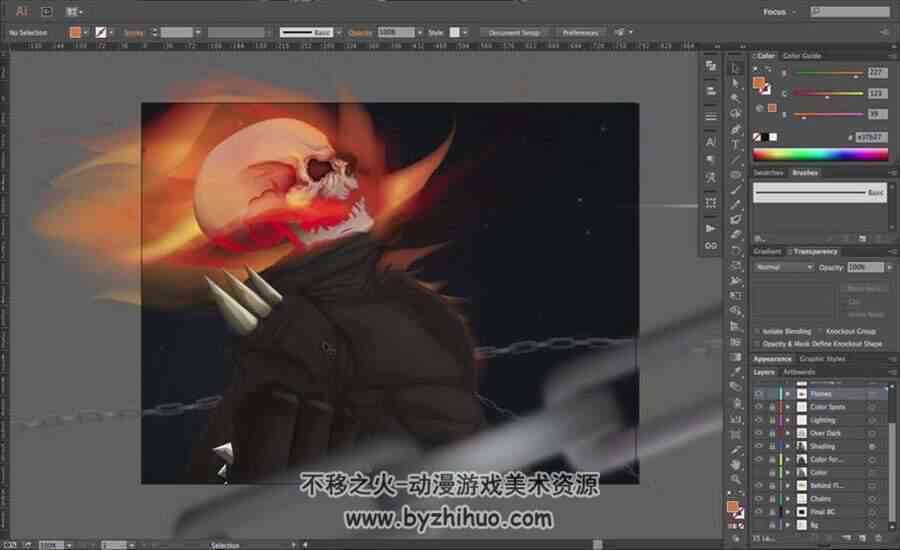Adjust the red R color slider
The image size is (900, 550).
coord(829,73)
